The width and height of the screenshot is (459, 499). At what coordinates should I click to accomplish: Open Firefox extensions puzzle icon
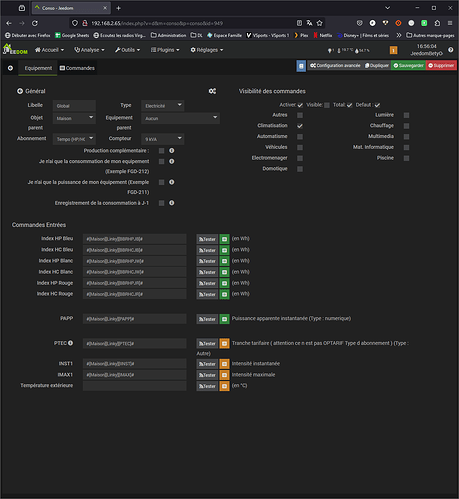pyautogui.click(x=437, y=23)
